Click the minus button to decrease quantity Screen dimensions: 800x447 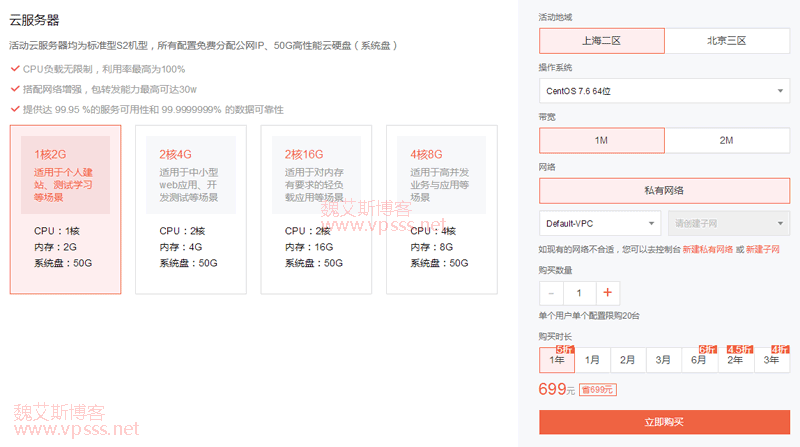(x=551, y=293)
